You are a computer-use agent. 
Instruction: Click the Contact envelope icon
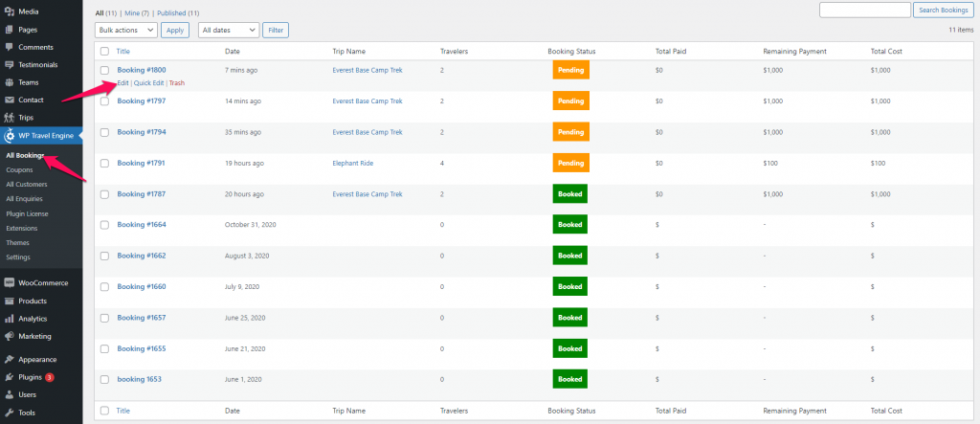click(10, 100)
